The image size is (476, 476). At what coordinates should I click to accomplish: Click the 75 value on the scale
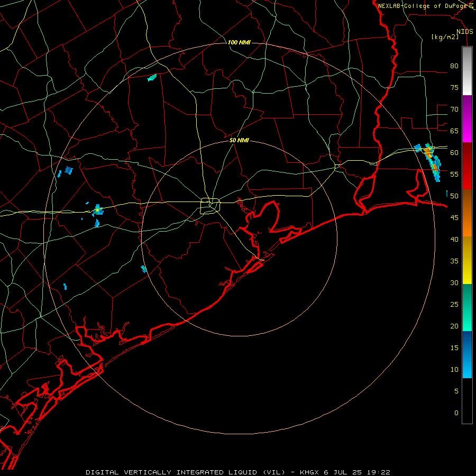[454, 88]
